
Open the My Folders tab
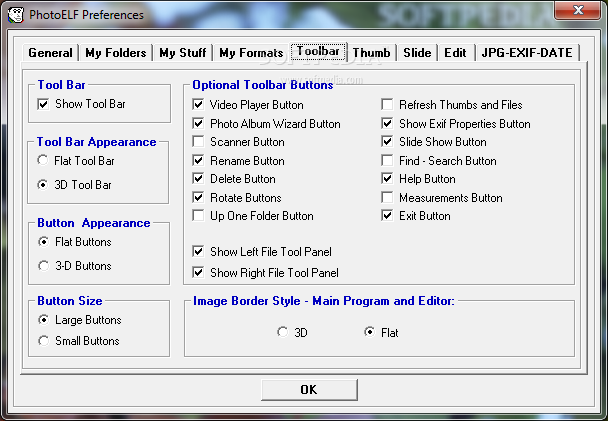point(116,53)
